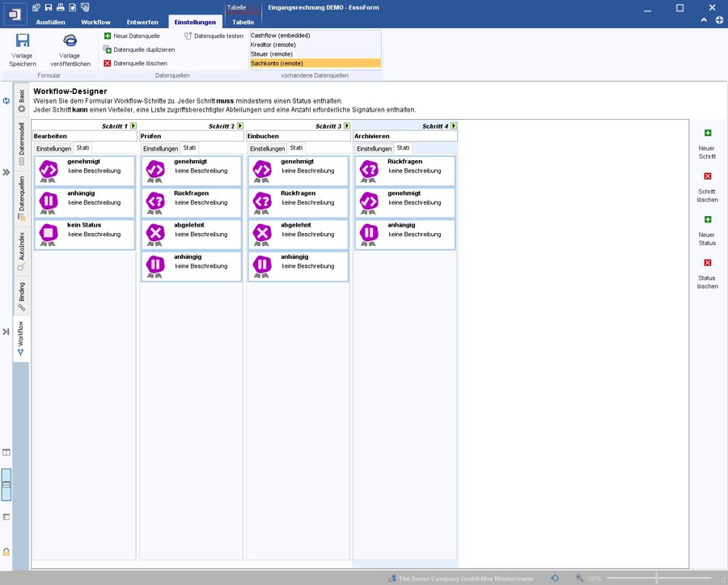Expand the Schritt 3 green arrow
This screenshot has width=728, height=585.
(x=347, y=126)
